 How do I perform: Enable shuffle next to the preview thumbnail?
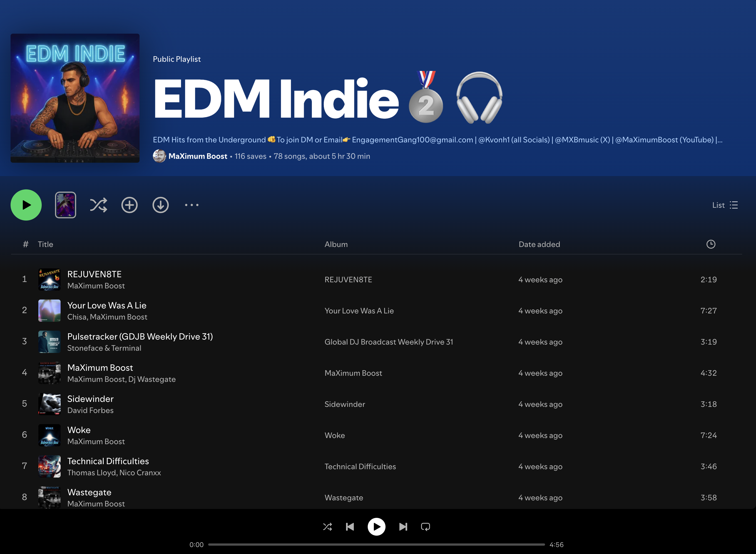(x=98, y=205)
